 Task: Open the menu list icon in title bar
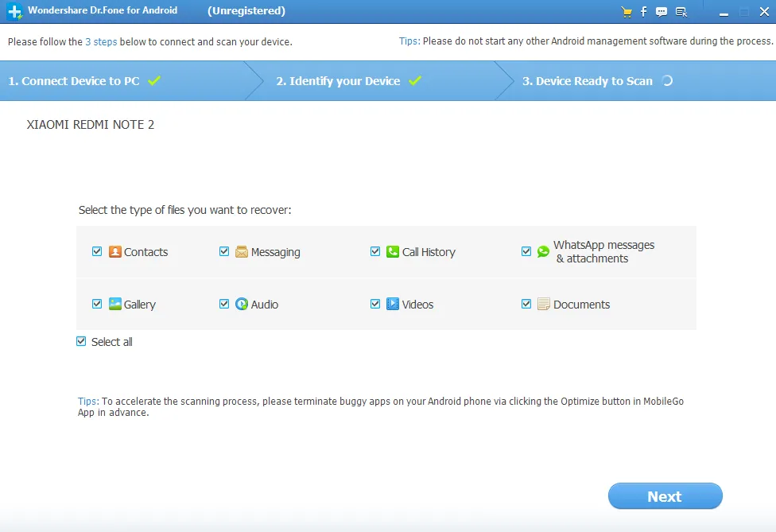[x=681, y=12]
